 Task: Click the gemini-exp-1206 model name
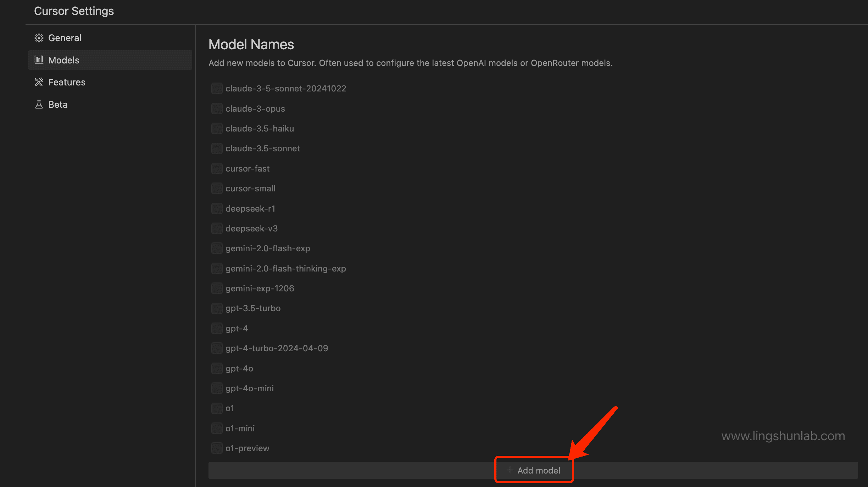point(260,288)
